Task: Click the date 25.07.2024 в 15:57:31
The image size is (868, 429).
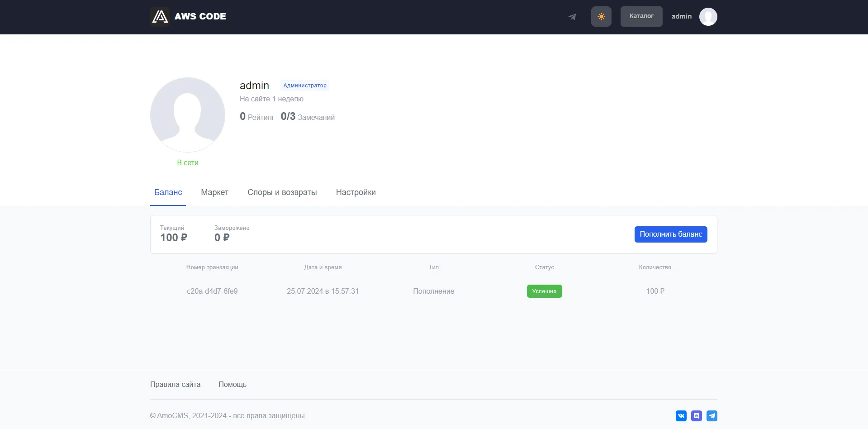Action: click(x=323, y=291)
